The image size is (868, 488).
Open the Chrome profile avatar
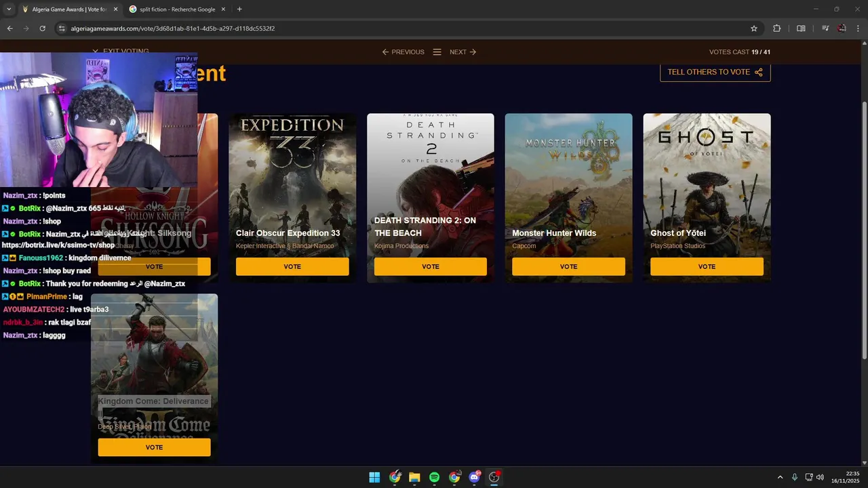coord(842,28)
